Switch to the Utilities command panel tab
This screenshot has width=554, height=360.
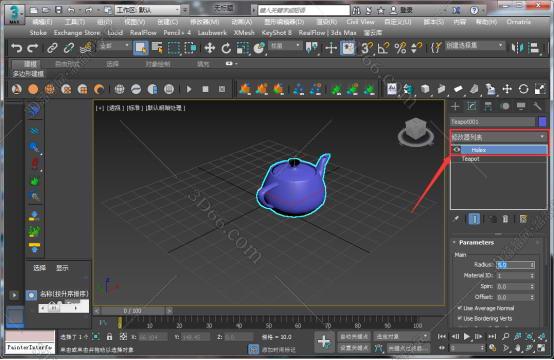[537, 106]
